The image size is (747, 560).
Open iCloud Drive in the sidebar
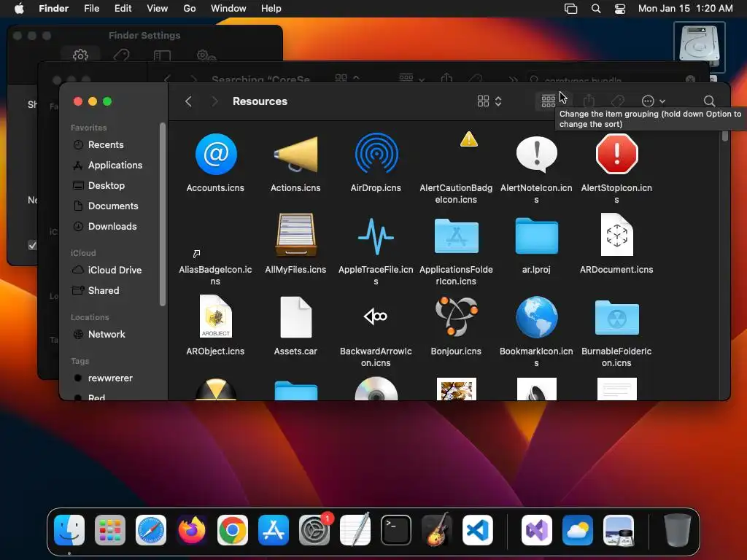click(115, 270)
